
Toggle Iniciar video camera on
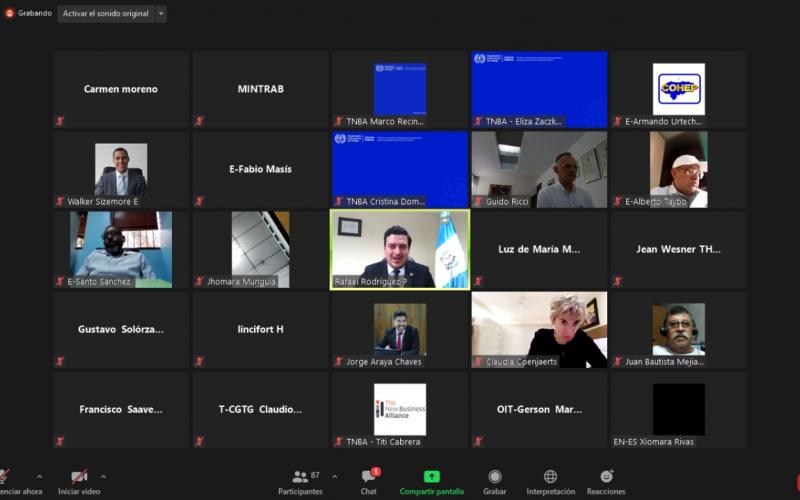(78, 478)
